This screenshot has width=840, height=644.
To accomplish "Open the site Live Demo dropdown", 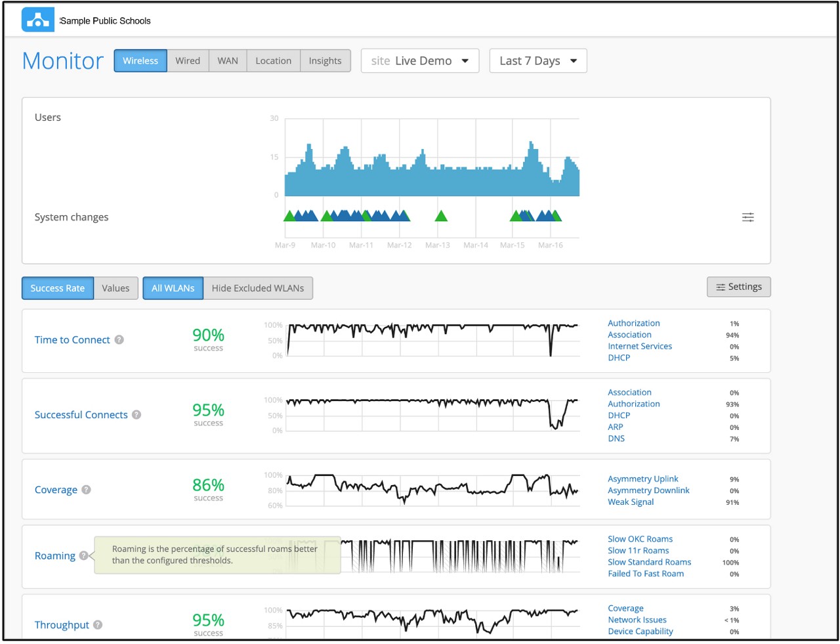I will (419, 61).
